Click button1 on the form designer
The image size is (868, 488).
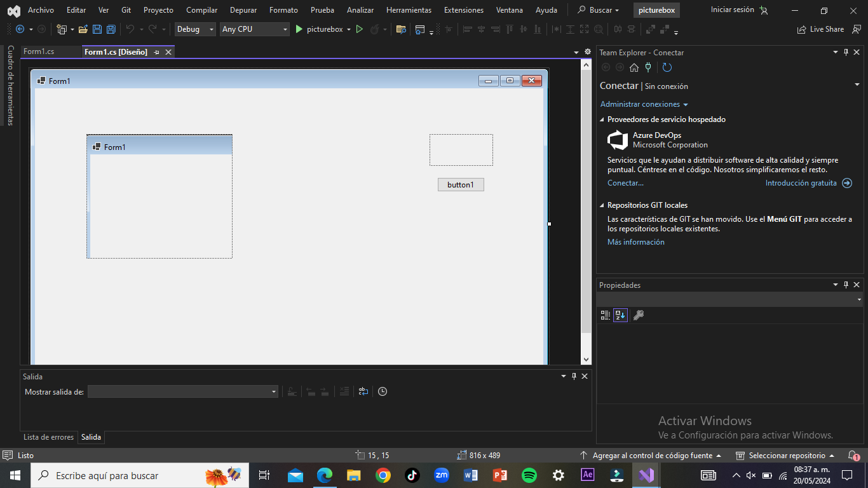[x=461, y=185]
